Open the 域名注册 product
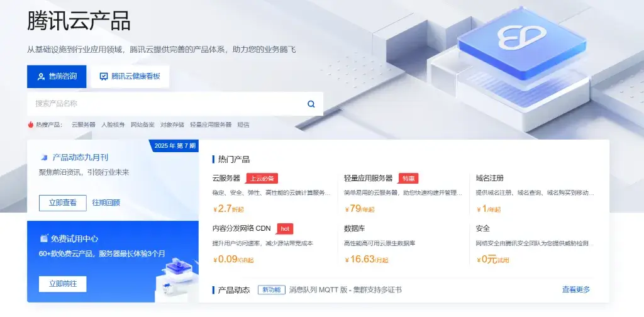 [489, 178]
